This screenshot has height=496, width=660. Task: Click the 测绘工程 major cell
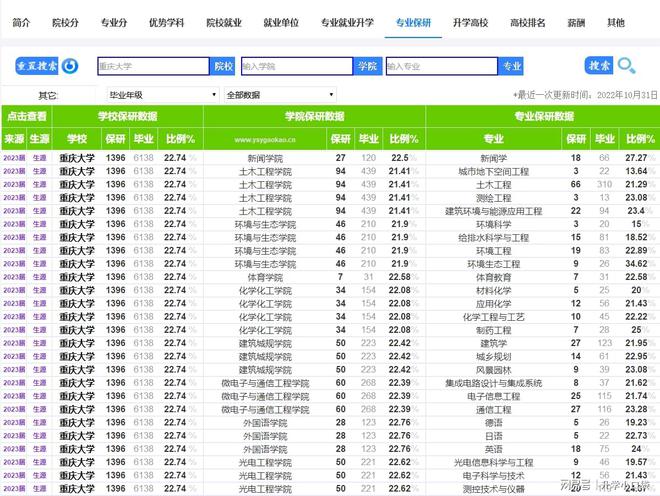pyautogui.click(x=493, y=198)
